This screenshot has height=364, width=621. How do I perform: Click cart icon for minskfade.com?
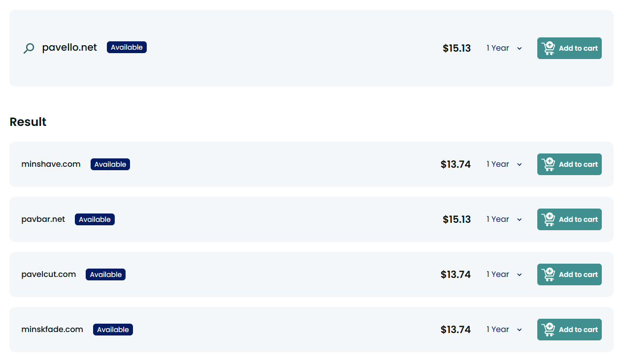[x=548, y=330]
